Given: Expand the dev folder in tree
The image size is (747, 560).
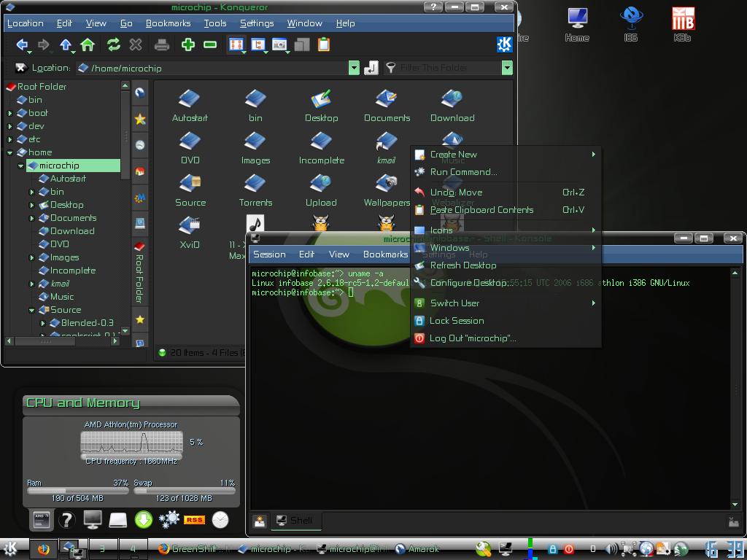Looking at the screenshot, I should click(x=10, y=127).
